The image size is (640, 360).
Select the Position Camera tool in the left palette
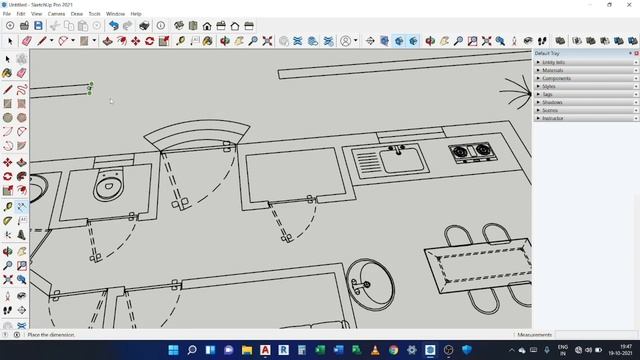point(7,296)
